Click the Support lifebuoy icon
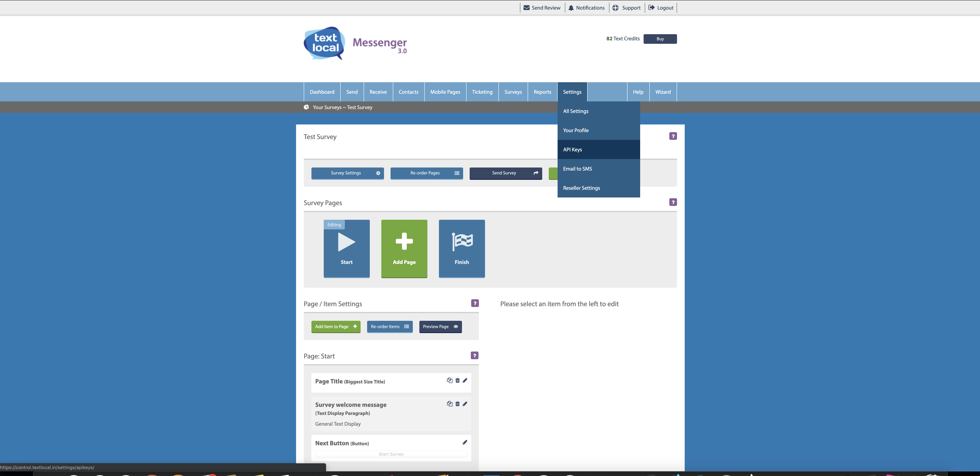This screenshot has width=980, height=476. coord(616,8)
